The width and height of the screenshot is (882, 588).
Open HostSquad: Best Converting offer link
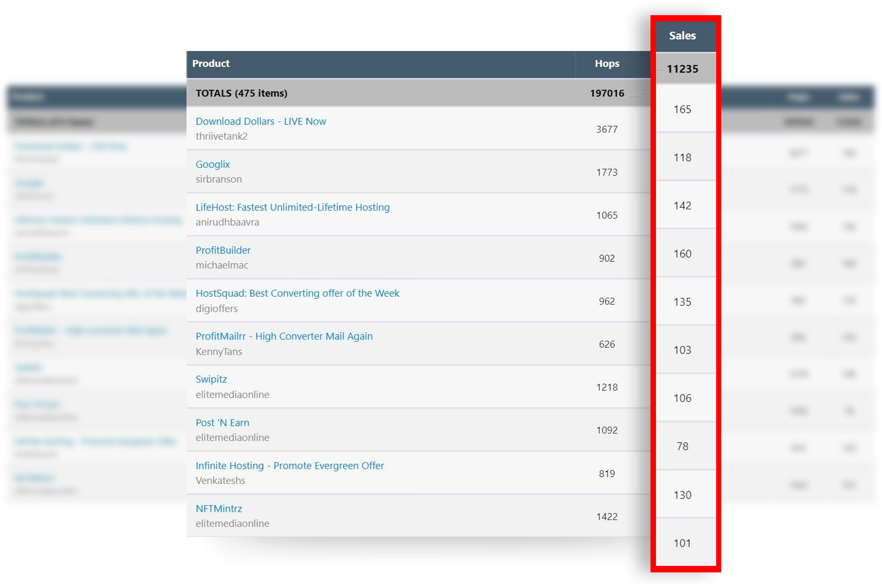coord(297,293)
